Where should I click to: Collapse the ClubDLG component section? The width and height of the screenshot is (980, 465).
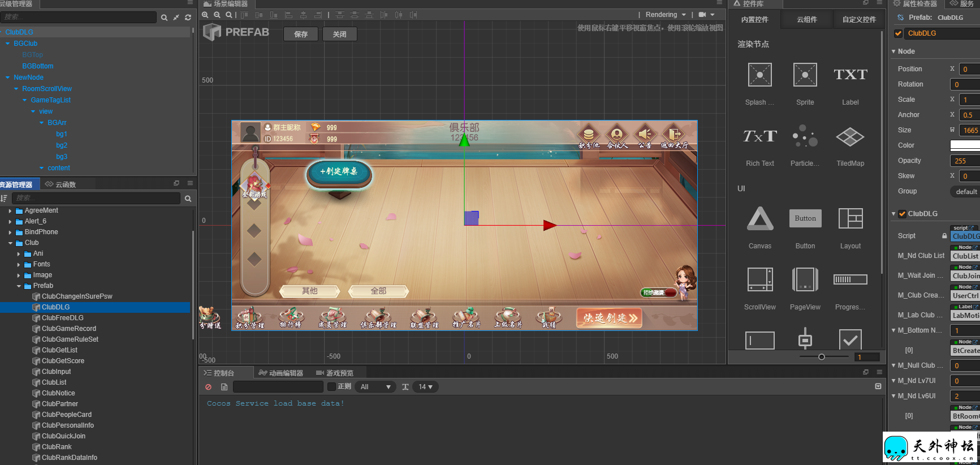click(x=893, y=214)
